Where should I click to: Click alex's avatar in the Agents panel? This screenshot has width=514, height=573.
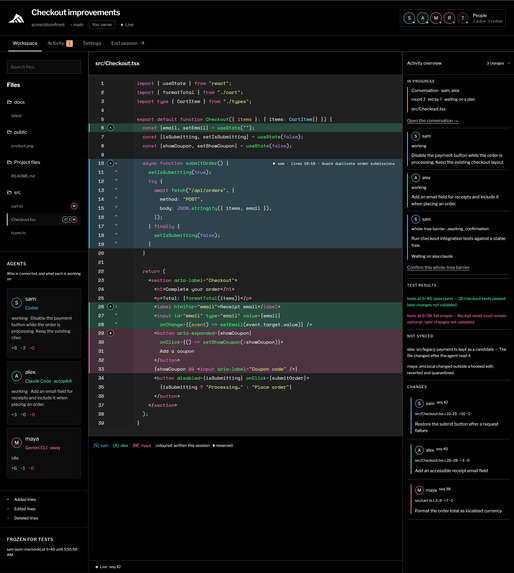16,376
